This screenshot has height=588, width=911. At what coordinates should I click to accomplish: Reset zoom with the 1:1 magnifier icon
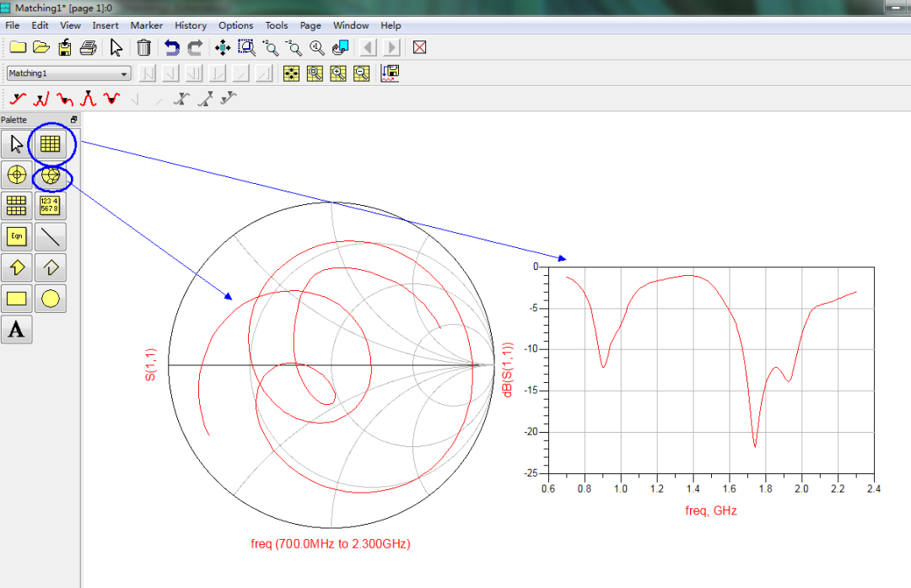point(316,47)
